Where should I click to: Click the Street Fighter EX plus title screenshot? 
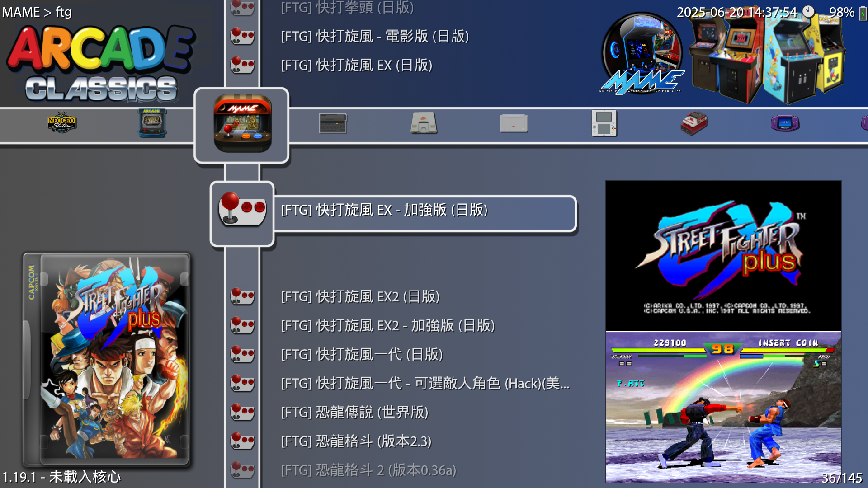click(x=723, y=256)
